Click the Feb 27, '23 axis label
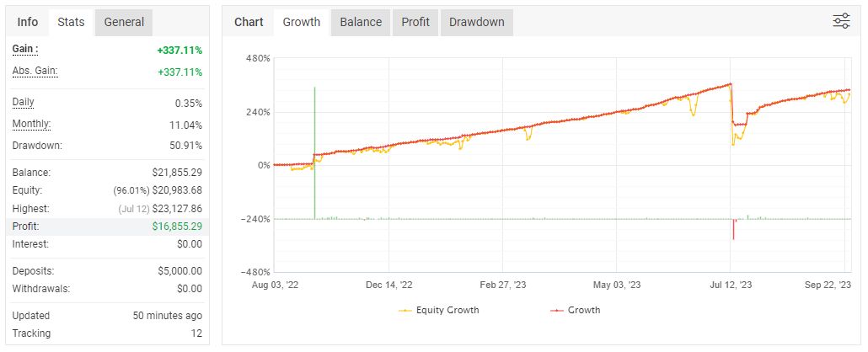This screenshot has width=868, height=352. click(x=502, y=285)
